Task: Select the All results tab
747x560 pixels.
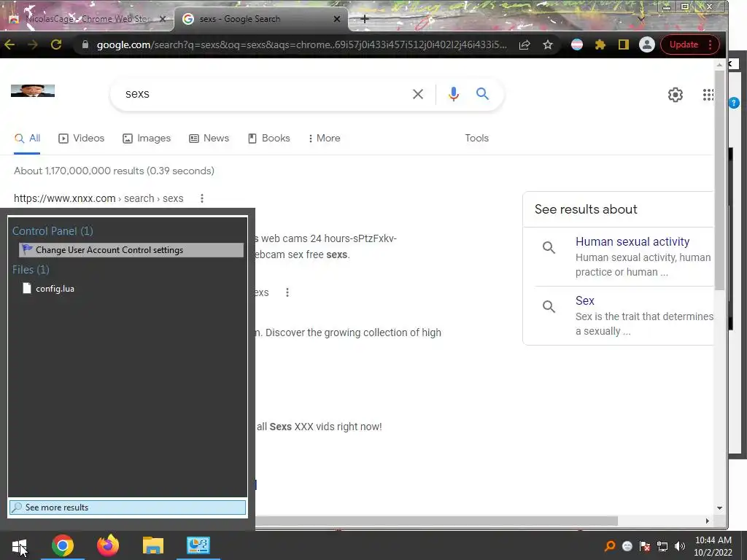Action: coord(27,138)
